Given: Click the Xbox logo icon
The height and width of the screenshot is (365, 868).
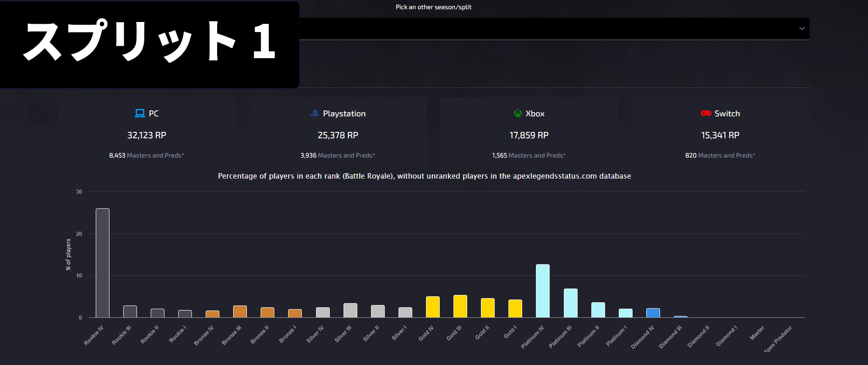Looking at the screenshot, I should (x=518, y=113).
